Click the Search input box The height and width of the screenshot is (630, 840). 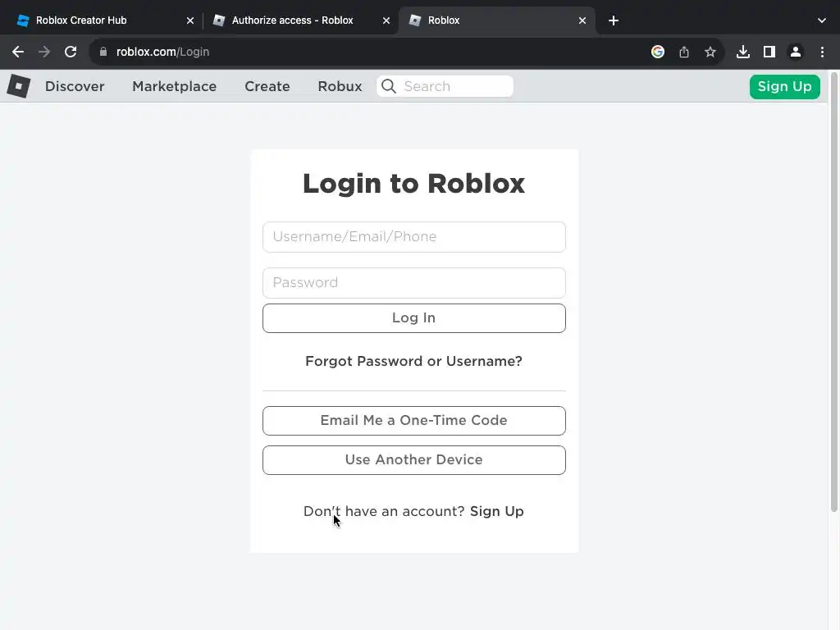coord(445,86)
